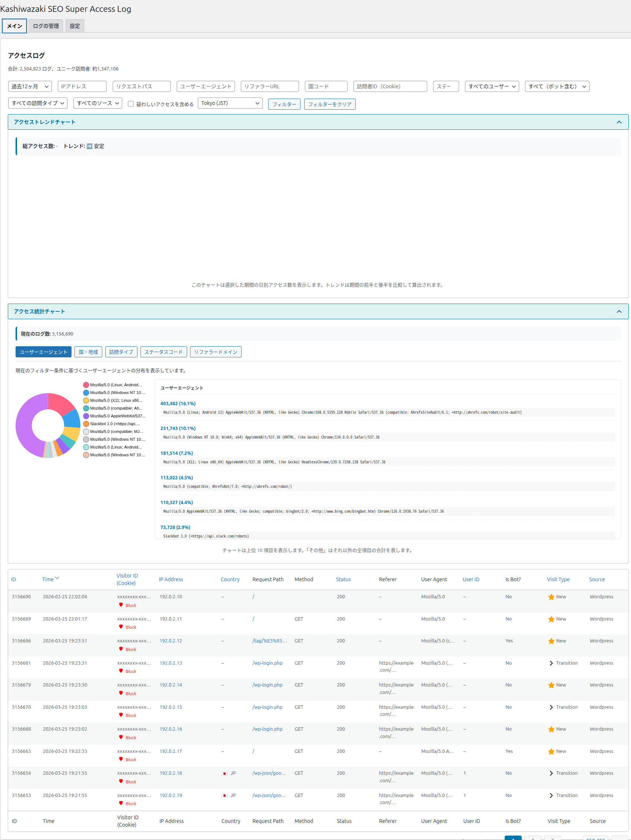Sort by the Status column header

[x=343, y=579]
